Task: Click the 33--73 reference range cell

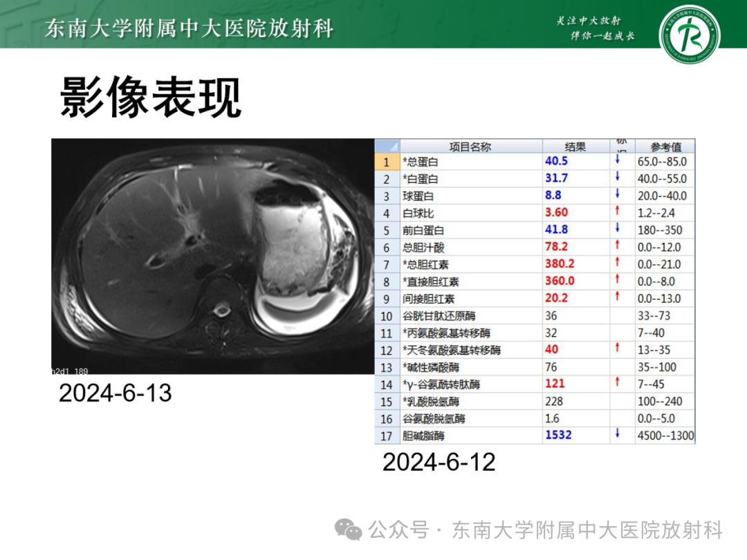Action: coord(665,316)
